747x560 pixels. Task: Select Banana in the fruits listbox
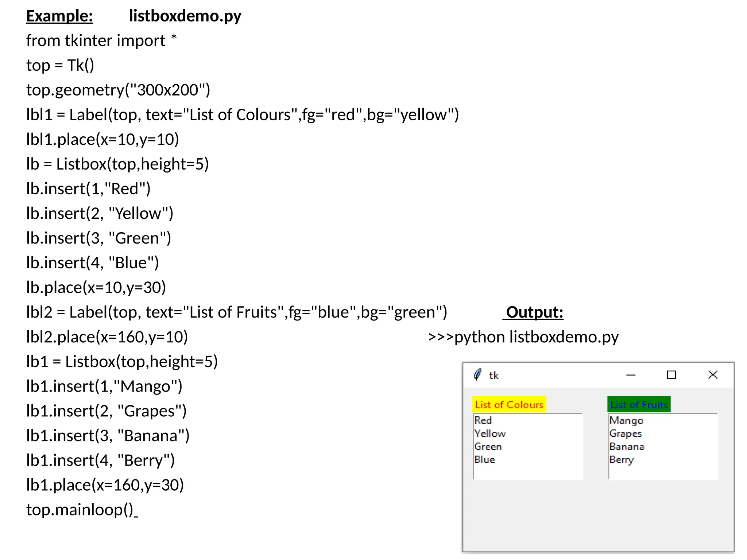pos(627,447)
